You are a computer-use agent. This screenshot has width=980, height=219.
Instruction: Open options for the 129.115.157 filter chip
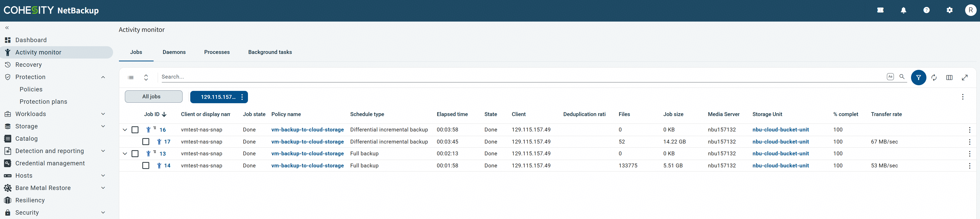242,97
